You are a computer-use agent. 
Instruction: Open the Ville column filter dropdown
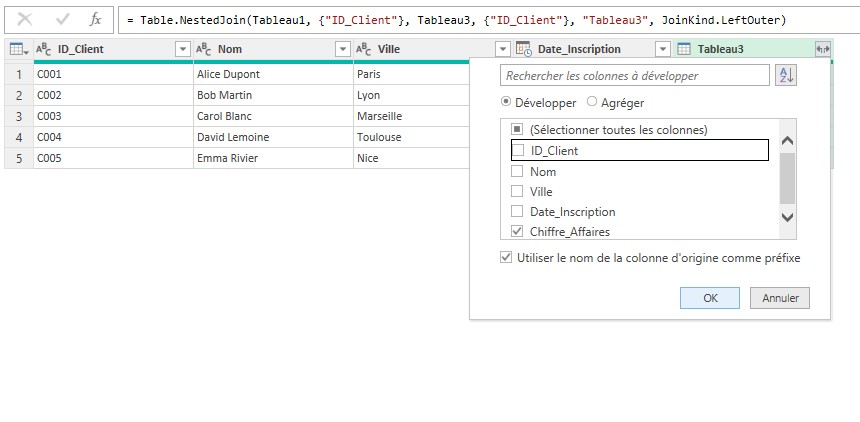point(502,49)
